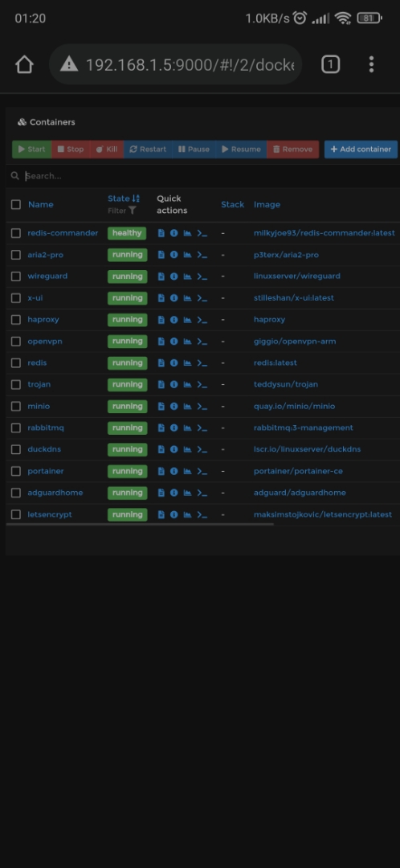Tick the checkbox for aria2-pro container

click(16, 255)
